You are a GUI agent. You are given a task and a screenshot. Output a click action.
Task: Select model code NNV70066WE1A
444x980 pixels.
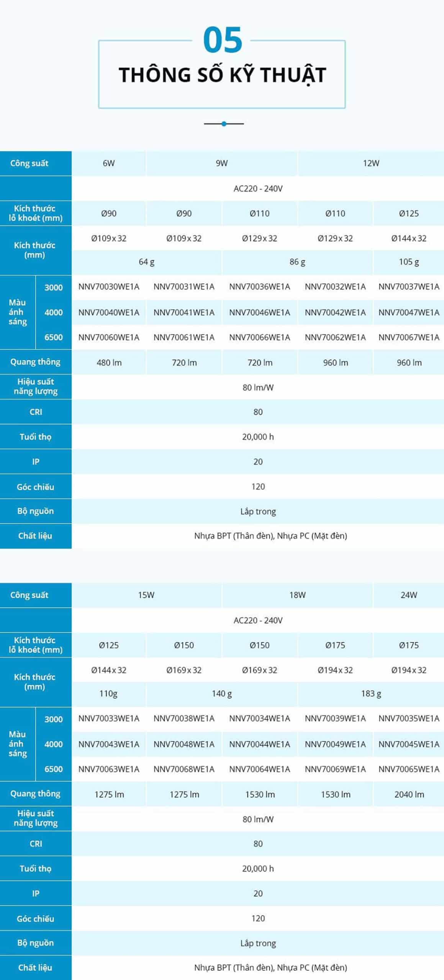click(259, 337)
